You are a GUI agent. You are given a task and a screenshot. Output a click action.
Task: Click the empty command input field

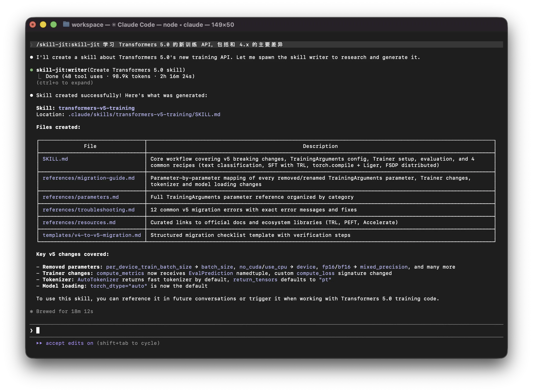click(x=266, y=331)
